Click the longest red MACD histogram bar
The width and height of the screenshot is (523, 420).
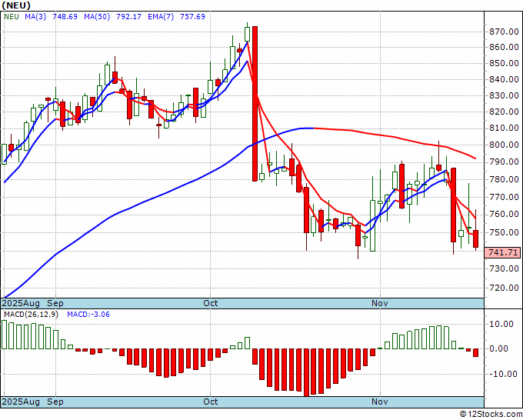tap(306, 372)
